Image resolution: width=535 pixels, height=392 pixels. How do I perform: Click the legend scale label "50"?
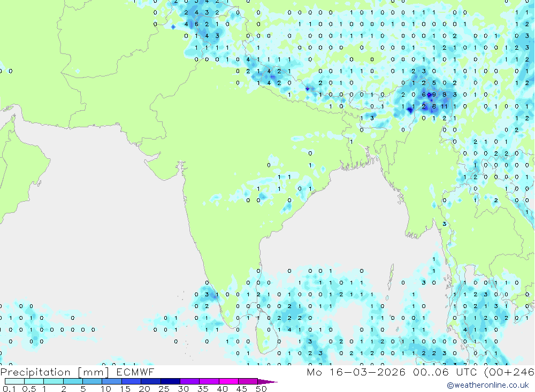tap(262, 389)
